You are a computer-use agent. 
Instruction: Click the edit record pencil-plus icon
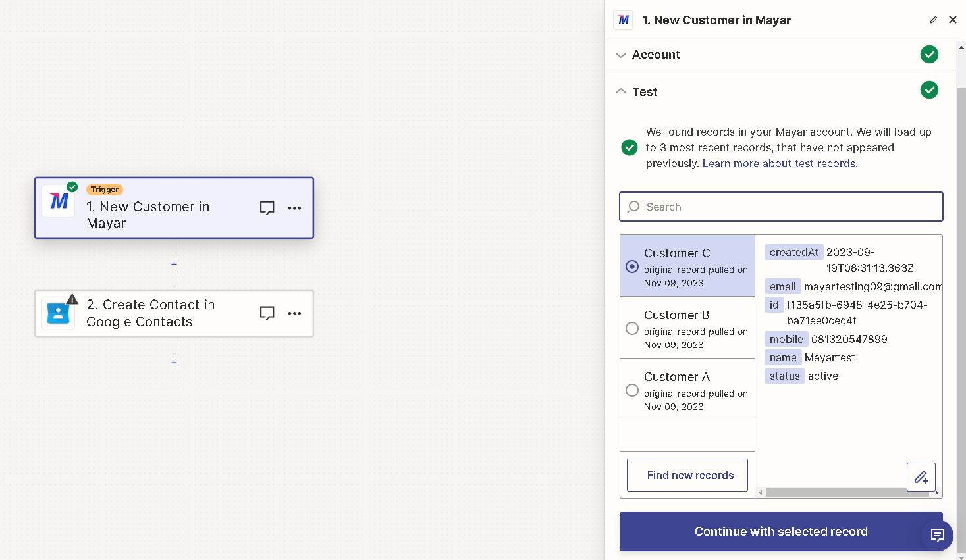[921, 477]
